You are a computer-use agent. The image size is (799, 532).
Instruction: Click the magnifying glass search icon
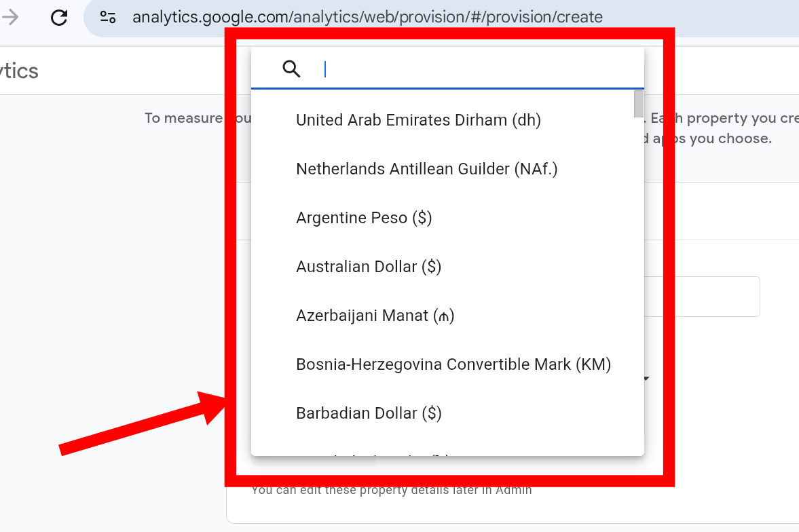[291, 69]
